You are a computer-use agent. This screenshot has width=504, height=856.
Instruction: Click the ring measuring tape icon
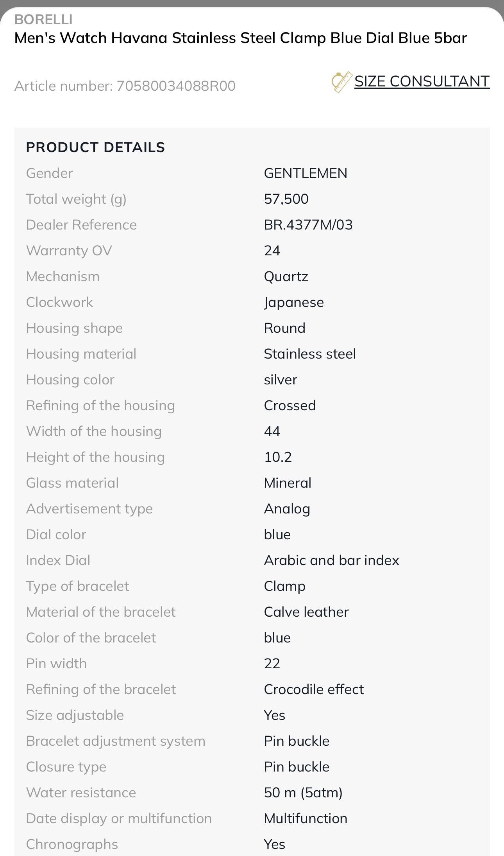coord(342,82)
